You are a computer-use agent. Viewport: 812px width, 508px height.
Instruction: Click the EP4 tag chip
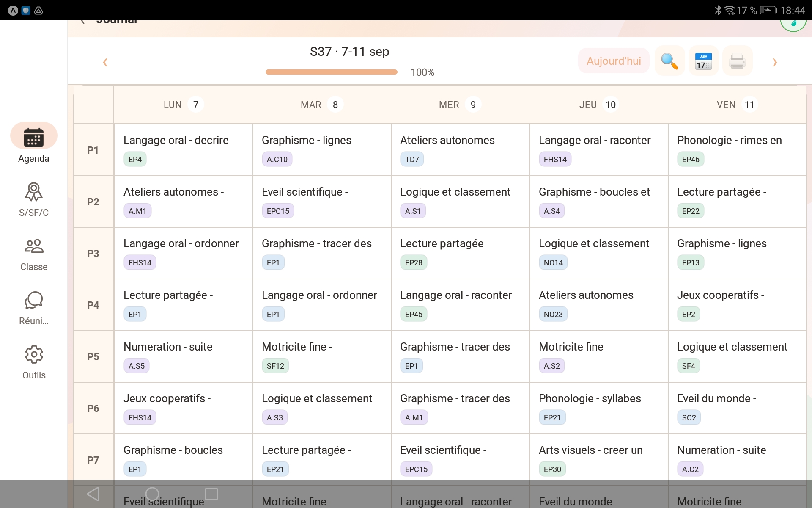tap(134, 159)
